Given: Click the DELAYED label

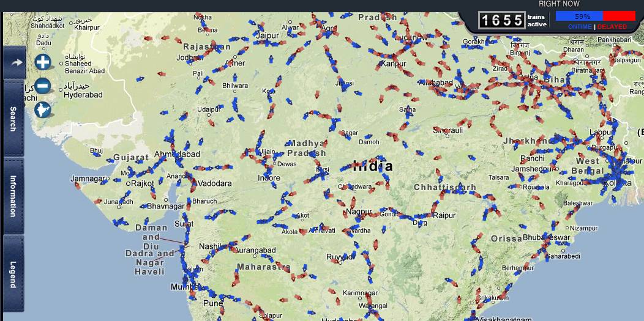Looking at the screenshot, I should pos(612,27).
